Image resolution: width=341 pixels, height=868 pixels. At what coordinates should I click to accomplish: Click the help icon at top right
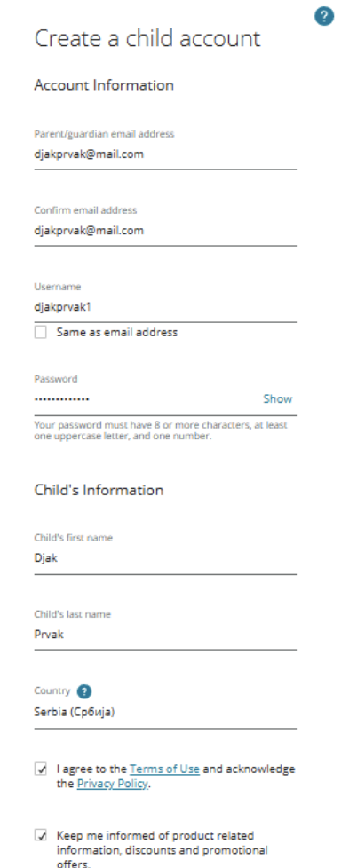pyautogui.click(x=324, y=17)
